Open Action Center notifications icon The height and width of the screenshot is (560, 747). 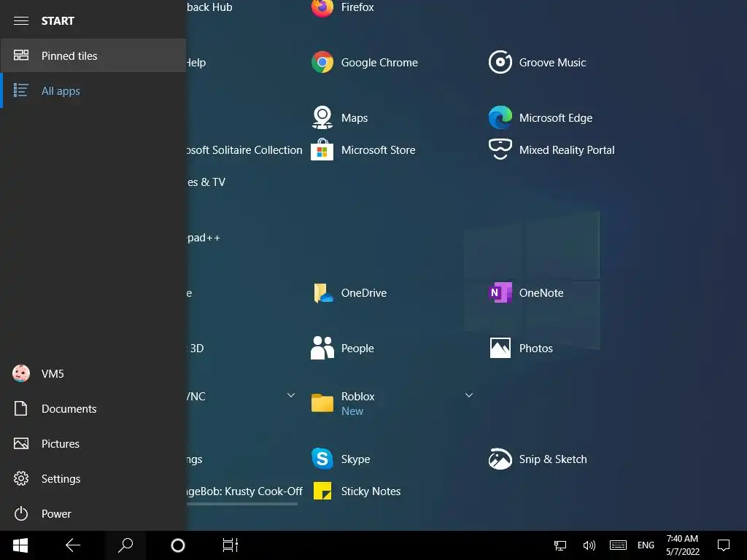pyautogui.click(x=724, y=545)
